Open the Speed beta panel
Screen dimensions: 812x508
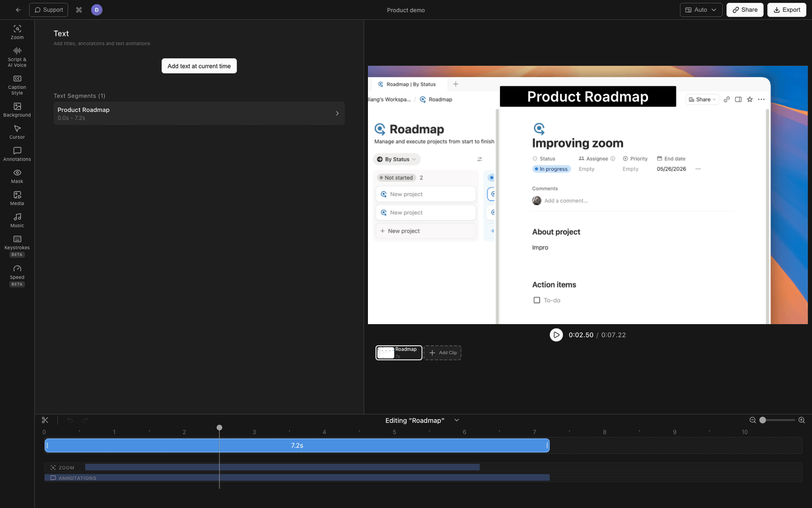point(17,275)
